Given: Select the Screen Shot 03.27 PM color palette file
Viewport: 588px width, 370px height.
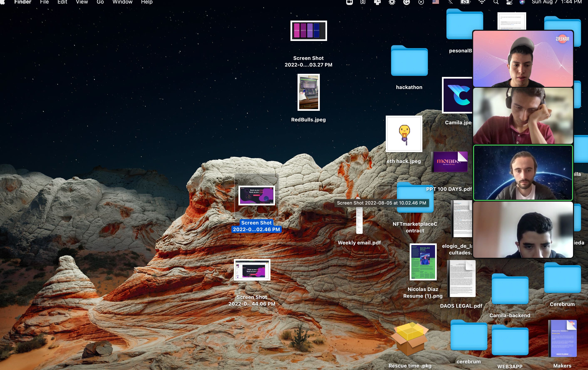Looking at the screenshot, I should 308,31.
